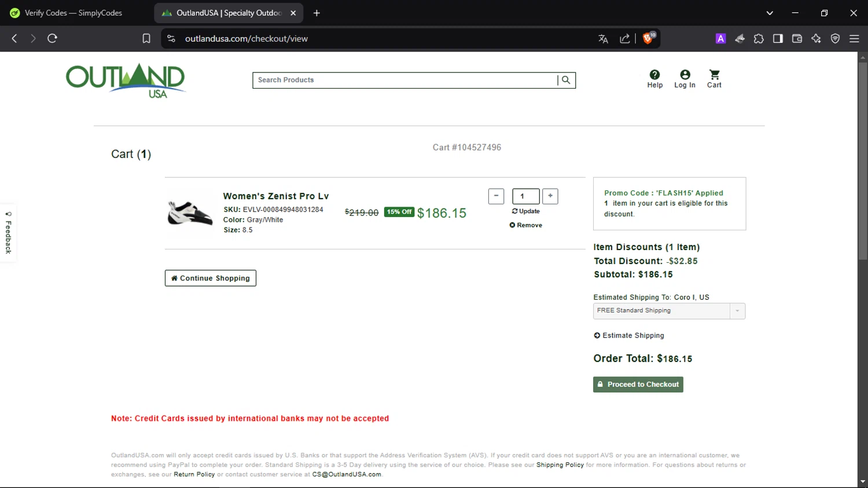This screenshot has height=488, width=868.
Task: Open Brave VPN shield icon
Action: pyautogui.click(x=835, y=38)
